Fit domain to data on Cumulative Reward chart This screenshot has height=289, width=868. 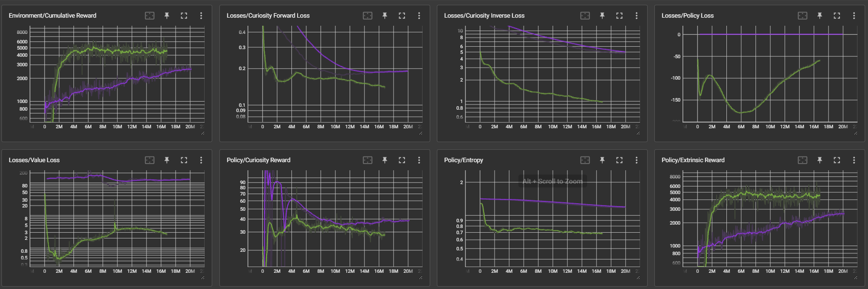[150, 16]
